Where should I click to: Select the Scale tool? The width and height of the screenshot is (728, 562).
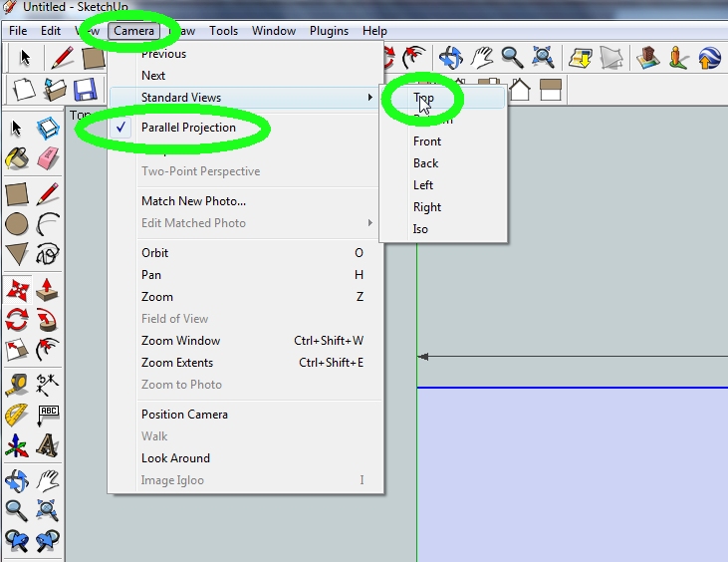pyautogui.click(x=17, y=350)
